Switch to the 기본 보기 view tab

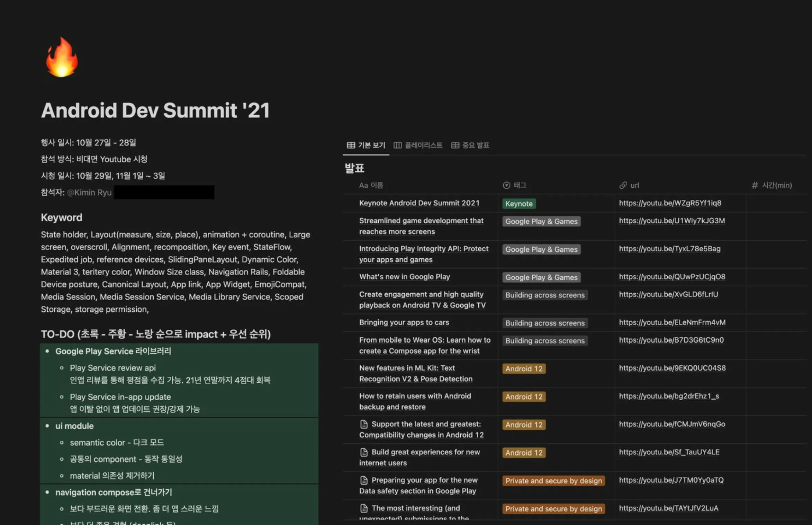(366, 145)
